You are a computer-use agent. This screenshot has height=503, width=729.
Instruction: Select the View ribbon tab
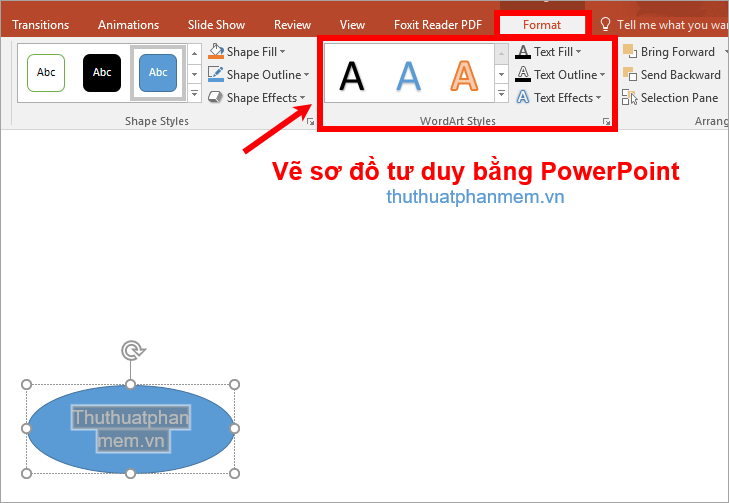[x=352, y=25]
